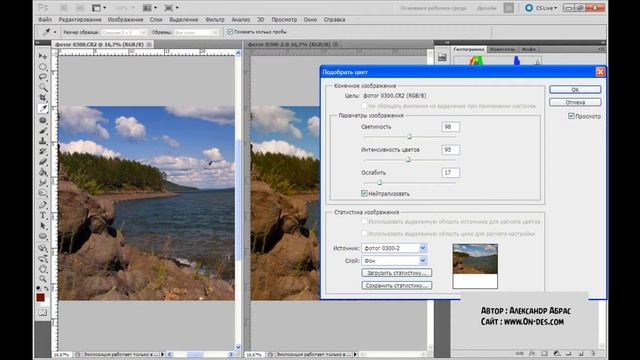Select the Ellipse shape tool
The width and height of the screenshot is (640, 360).
coord(42,236)
